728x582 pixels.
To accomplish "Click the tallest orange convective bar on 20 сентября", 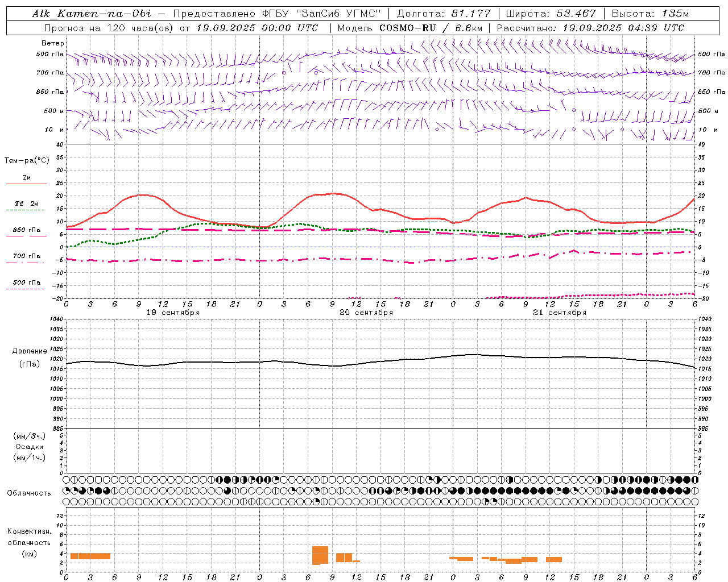I will pyautogui.click(x=320, y=555).
